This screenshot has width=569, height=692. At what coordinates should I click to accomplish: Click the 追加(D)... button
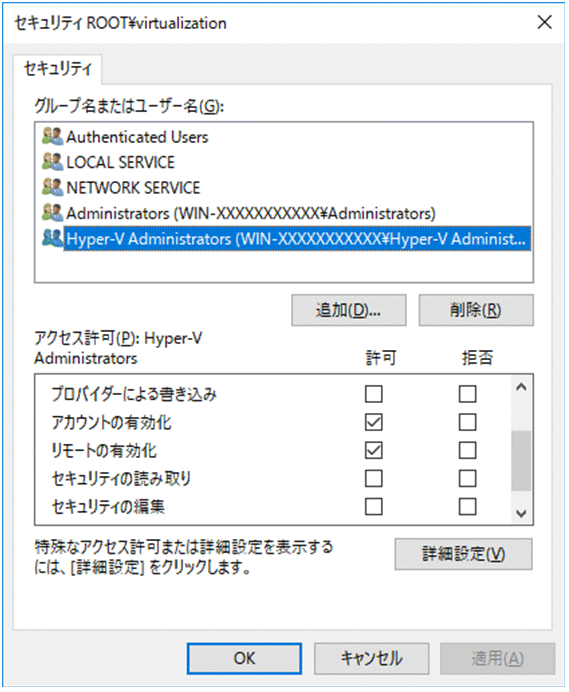349,310
